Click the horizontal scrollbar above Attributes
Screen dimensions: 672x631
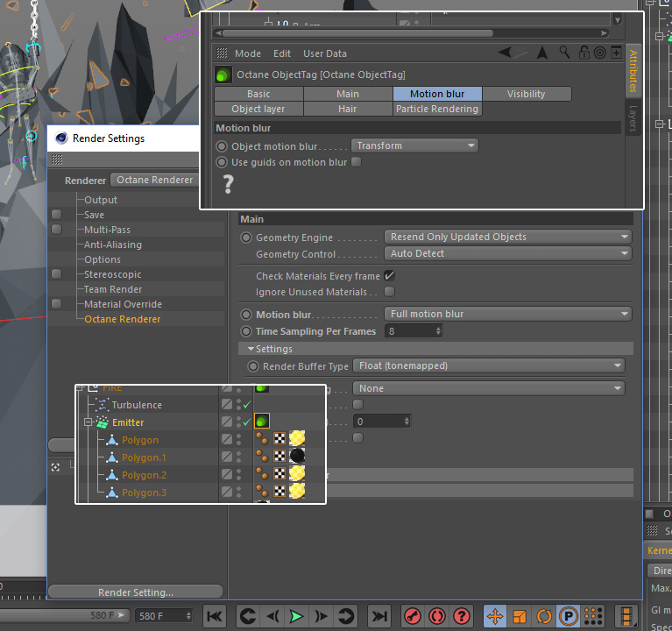357,33
